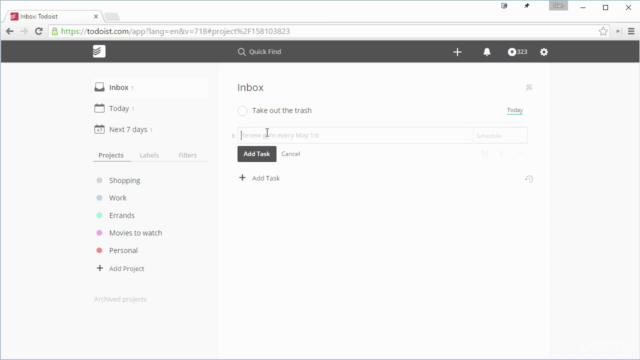Click the Inbox heading
Image resolution: width=640 pixels, height=360 pixels.
250,87
